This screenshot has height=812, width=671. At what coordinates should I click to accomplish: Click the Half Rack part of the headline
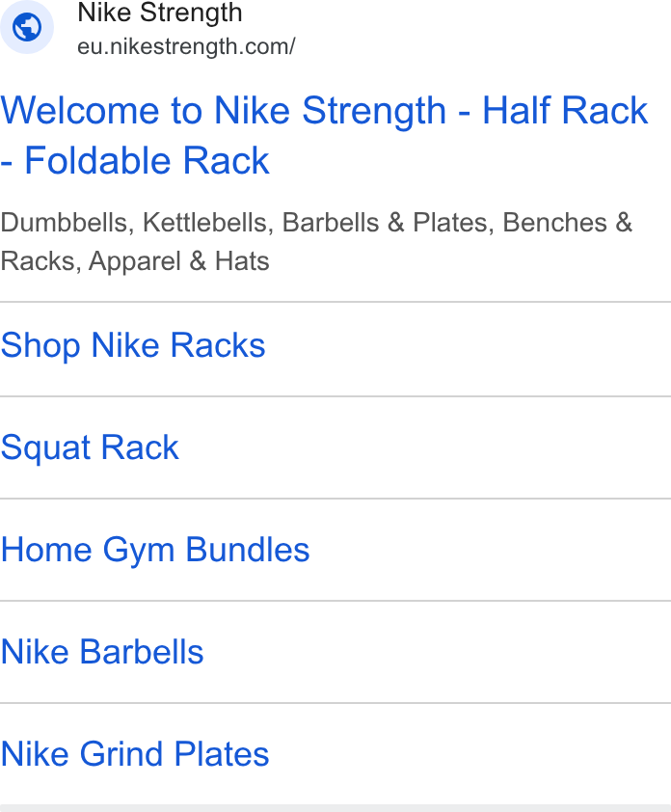(565, 110)
